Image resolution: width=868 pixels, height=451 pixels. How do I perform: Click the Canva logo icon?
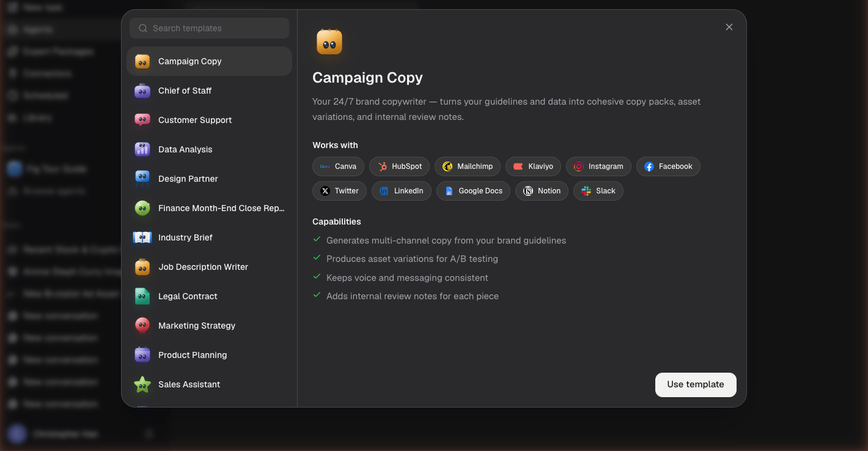(x=325, y=166)
